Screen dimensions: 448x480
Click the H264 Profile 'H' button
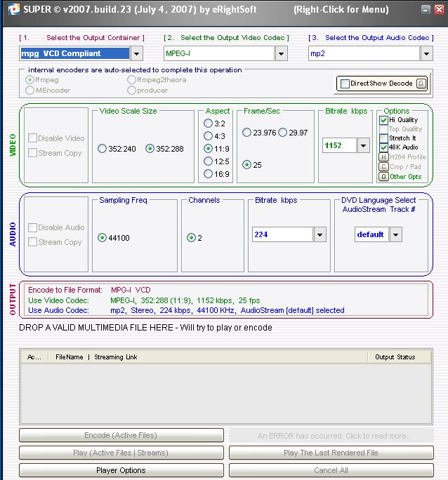pos(383,157)
